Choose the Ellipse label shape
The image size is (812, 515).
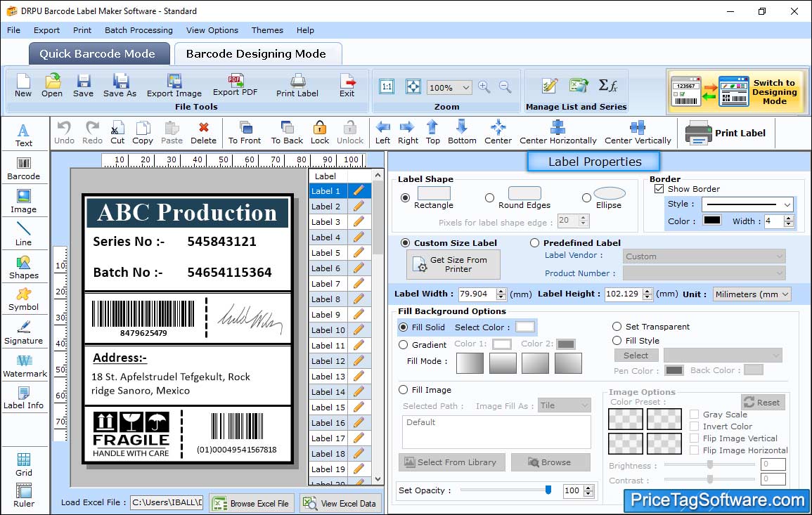click(586, 197)
